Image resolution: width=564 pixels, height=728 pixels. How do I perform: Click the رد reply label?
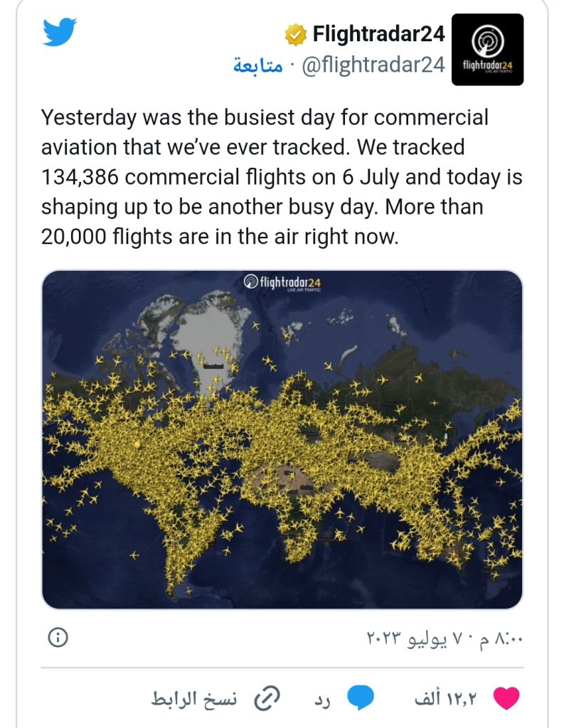point(321,700)
